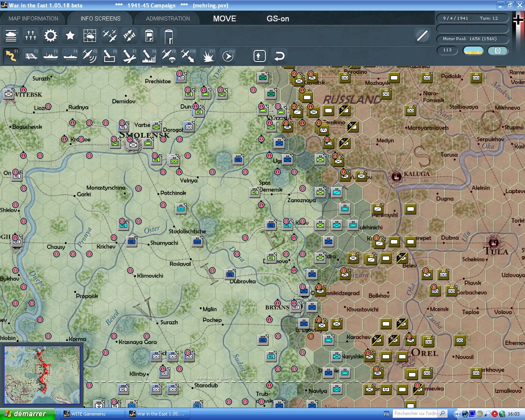The height and width of the screenshot is (420, 525).
Task: Select the F7 bomb airfield mode
Action: (129, 56)
